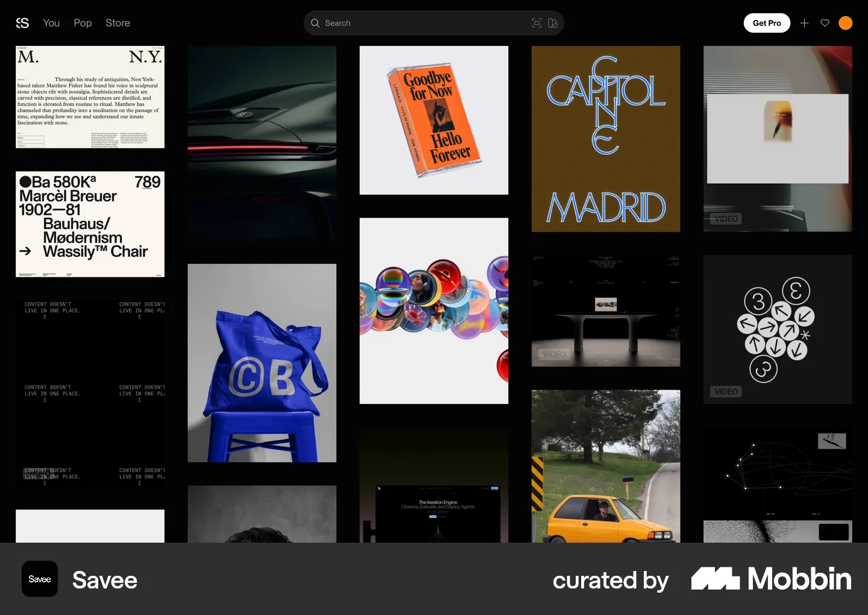Click the Savee logo in the header

22,23
